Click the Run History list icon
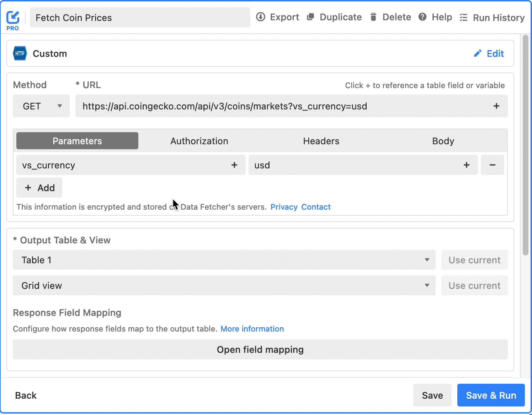 tap(463, 17)
